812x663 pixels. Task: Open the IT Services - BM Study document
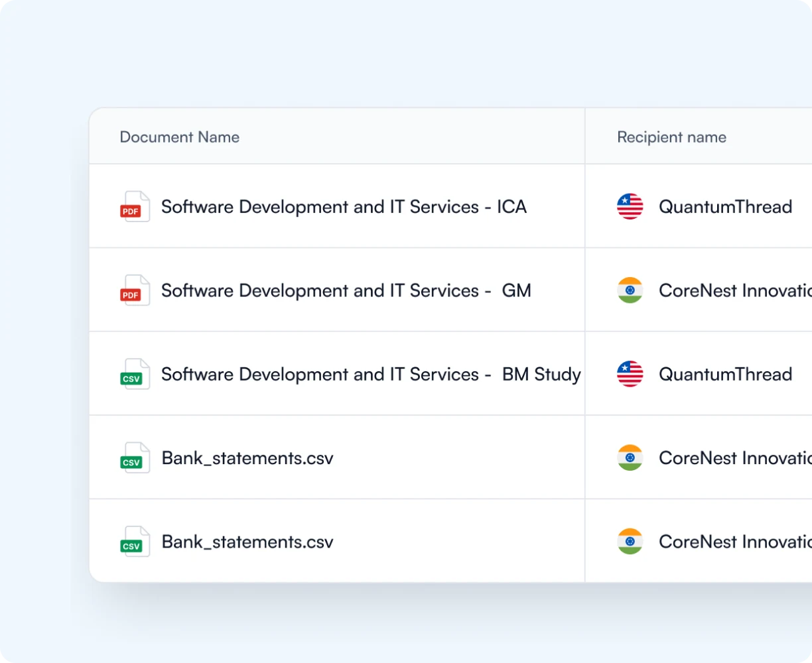coord(371,375)
